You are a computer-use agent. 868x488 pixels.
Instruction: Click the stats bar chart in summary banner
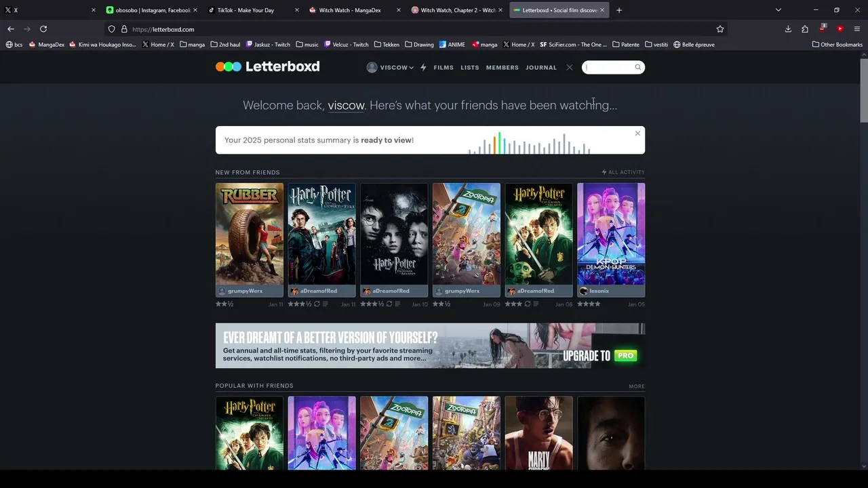click(x=529, y=143)
